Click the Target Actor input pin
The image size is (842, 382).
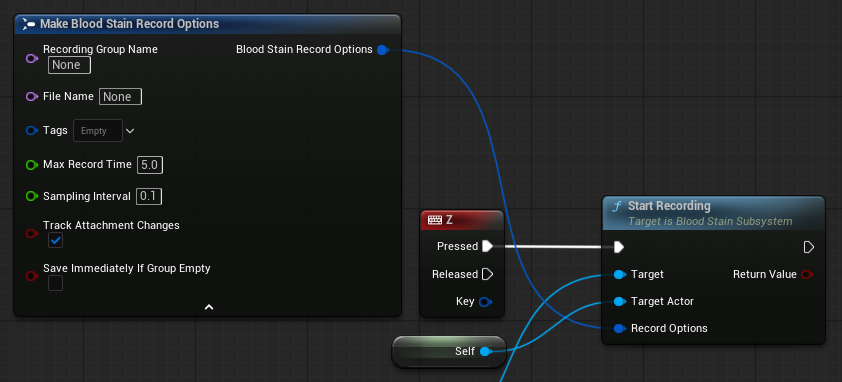[620, 301]
